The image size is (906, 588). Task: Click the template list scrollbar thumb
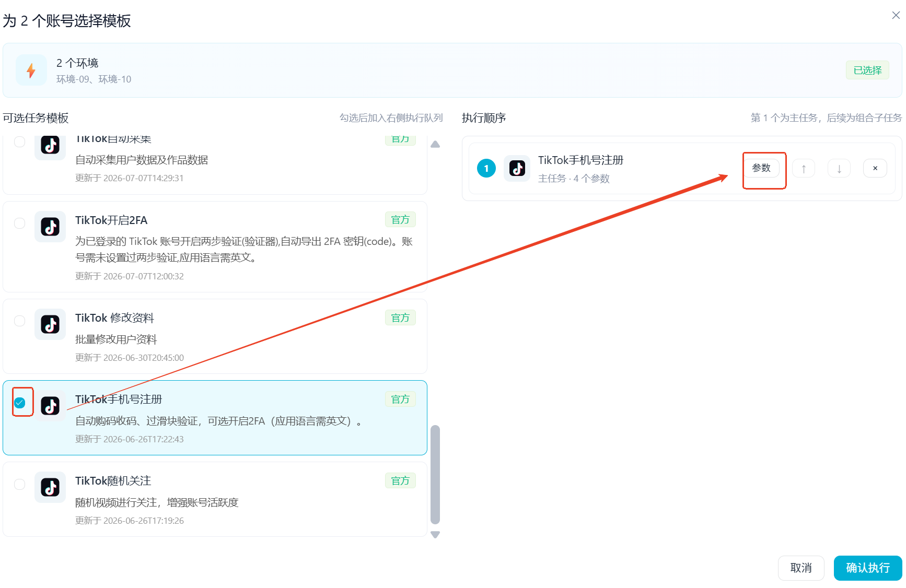pos(435,474)
